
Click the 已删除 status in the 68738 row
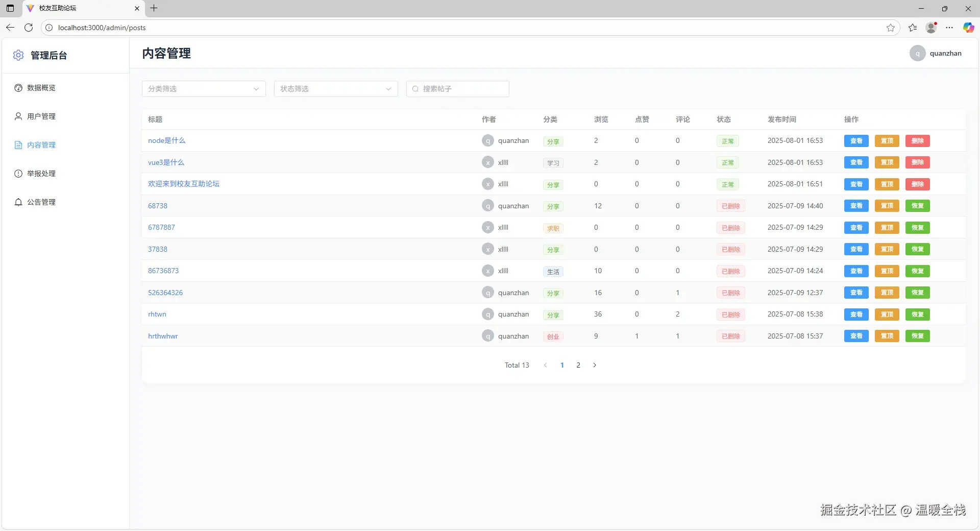pos(731,206)
